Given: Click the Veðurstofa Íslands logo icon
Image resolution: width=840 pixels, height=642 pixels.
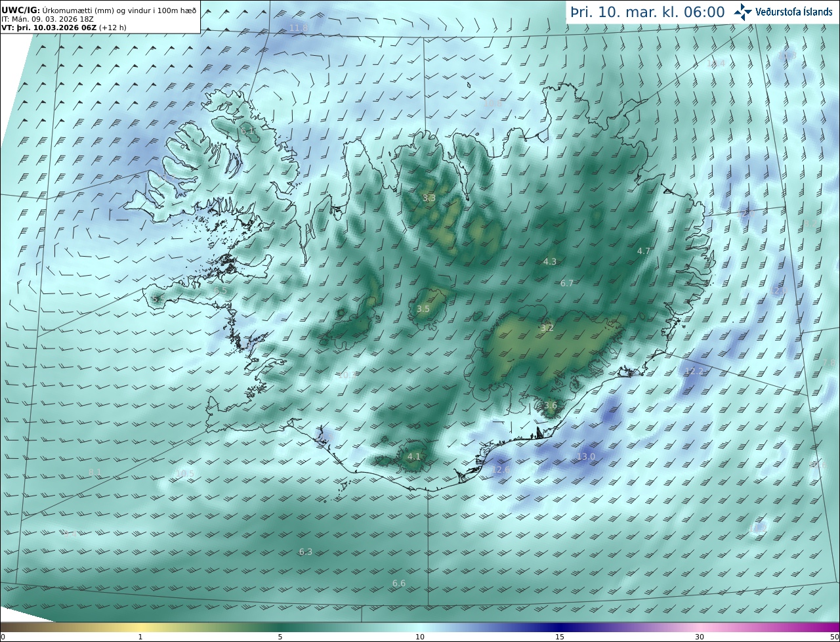Looking at the screenshot, I should pos(743,12).
